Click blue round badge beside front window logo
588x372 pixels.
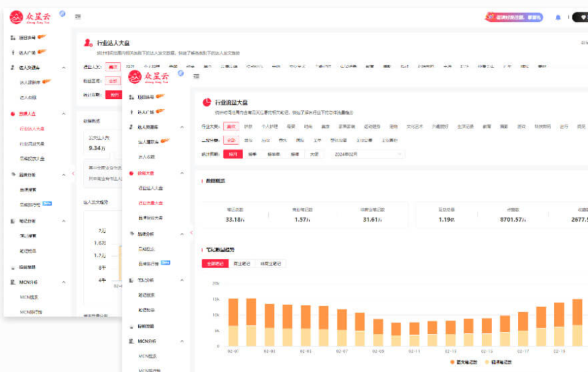181,73
